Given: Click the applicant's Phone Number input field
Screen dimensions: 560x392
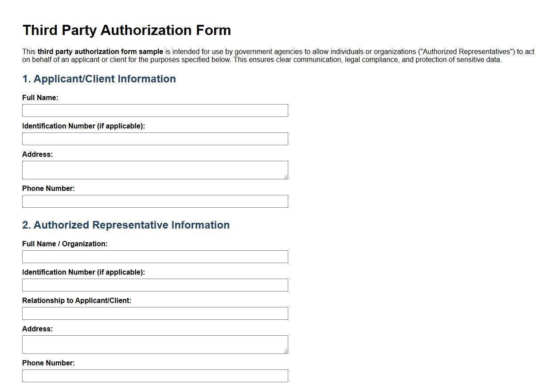Looking at the screenshot, I should pyautogui.click(x=155, y=201).
